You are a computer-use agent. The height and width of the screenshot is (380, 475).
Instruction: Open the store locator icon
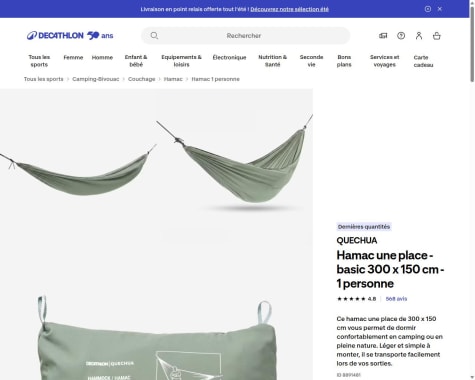click(383, 36)
